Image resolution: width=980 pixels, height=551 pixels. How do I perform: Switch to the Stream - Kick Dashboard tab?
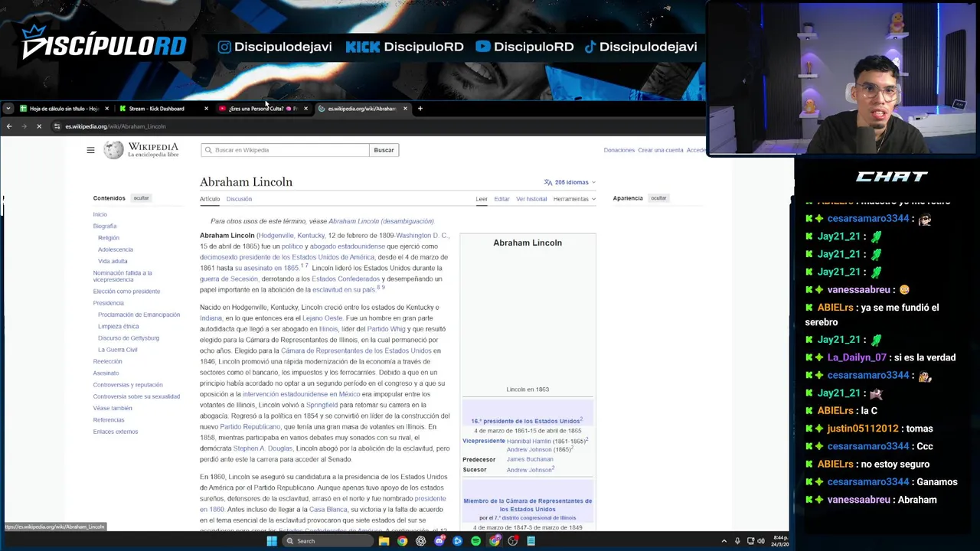[164, 109]
